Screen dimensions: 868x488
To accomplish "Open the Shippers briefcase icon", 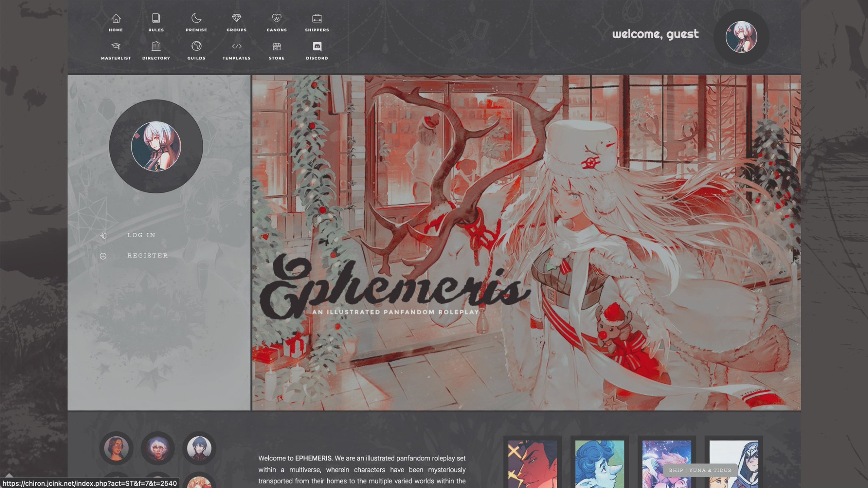I will pyautogui.click(x=317, y=19).
